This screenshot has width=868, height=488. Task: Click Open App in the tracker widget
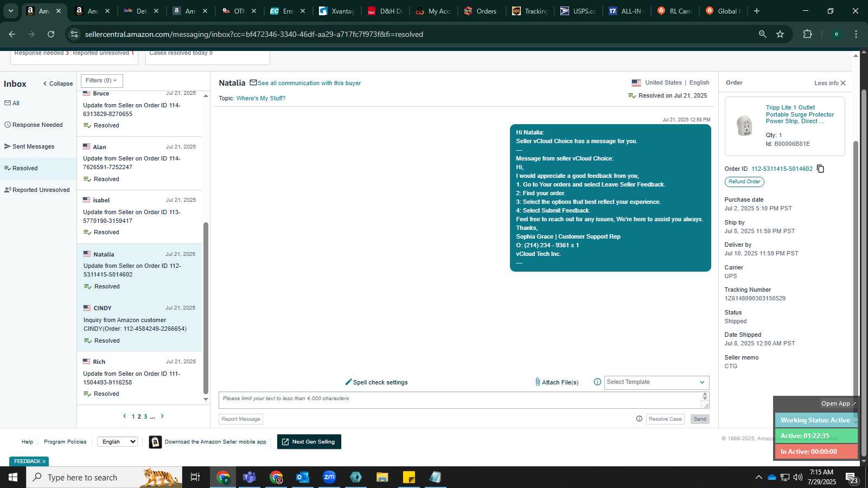click(838, 403)
